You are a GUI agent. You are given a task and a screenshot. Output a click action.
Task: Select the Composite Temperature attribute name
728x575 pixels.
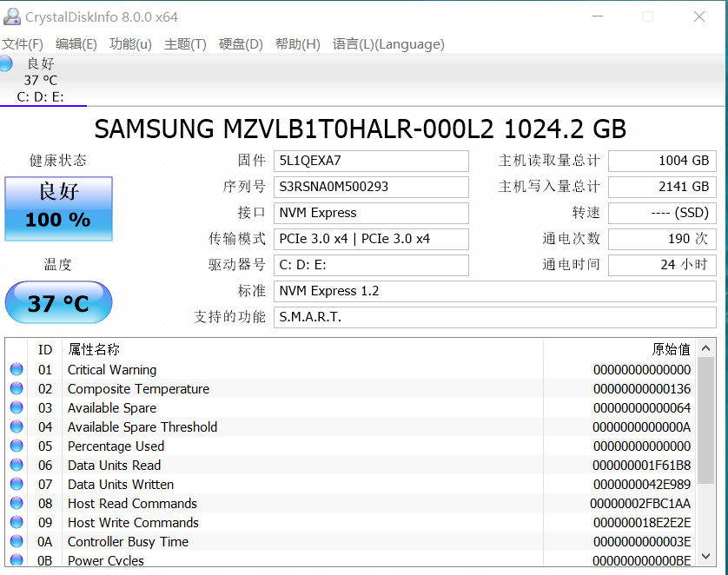138,389
